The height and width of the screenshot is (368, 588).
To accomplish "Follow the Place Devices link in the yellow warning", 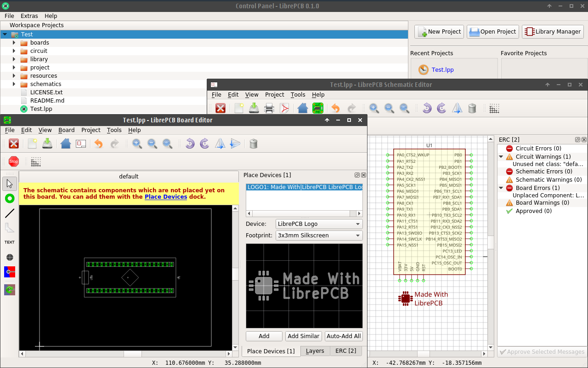I will point(166,197).
